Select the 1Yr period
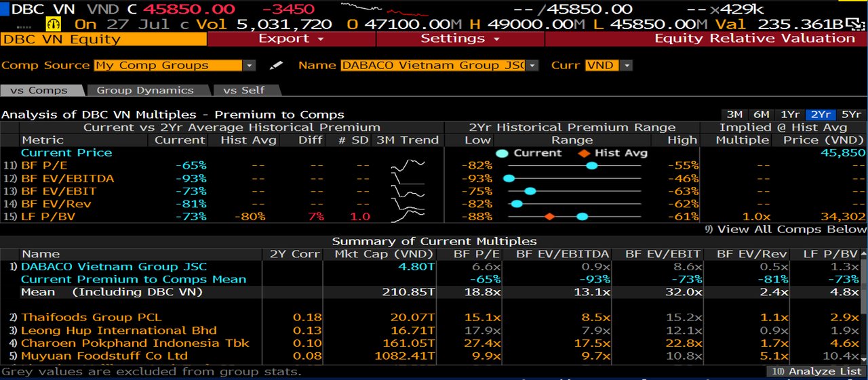The height and width of the screenshot is (380, 868). tap(790, 114)
